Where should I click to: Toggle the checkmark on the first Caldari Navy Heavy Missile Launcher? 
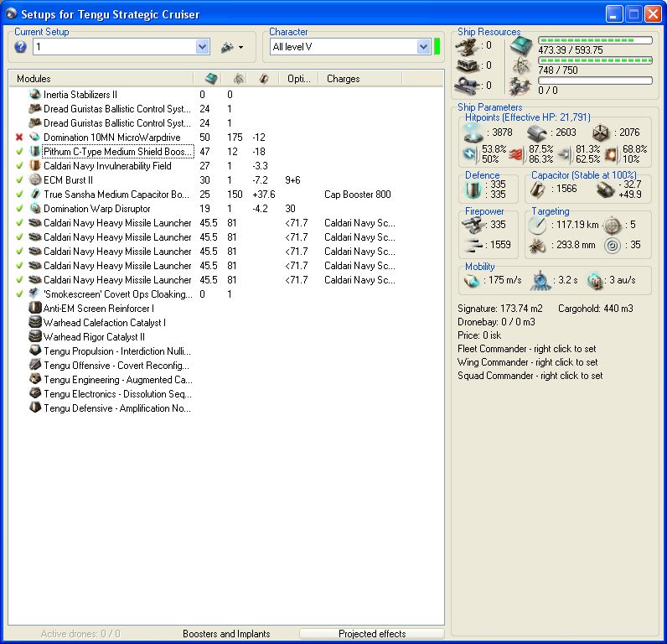click(19, 222)
